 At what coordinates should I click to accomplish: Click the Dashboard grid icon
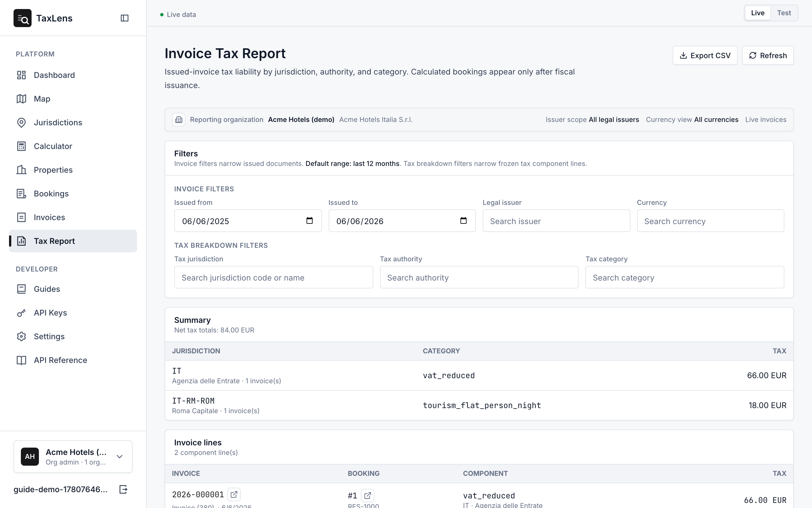pyautogui.click(x=21, y=75)
